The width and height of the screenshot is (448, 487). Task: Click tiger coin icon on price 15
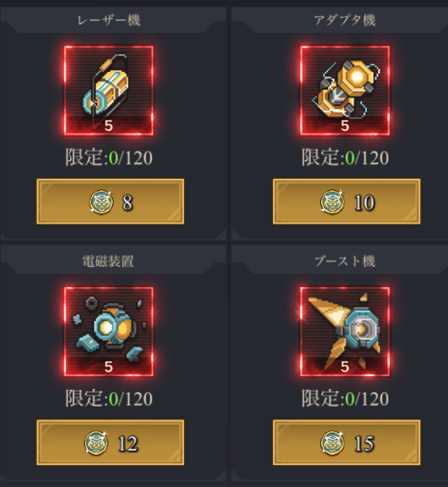click(332, 443)
